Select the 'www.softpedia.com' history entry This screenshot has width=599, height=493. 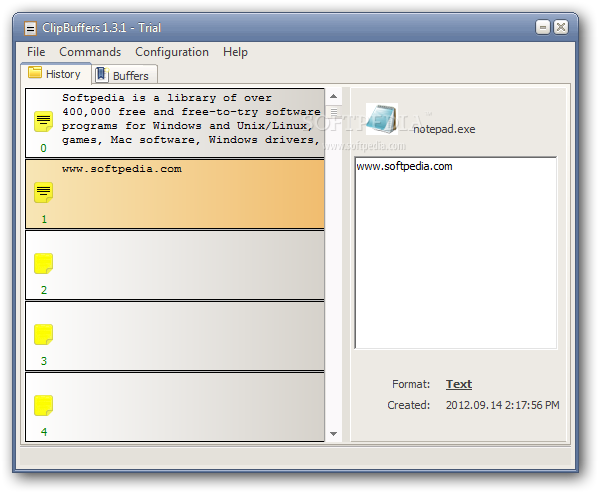click(175, 194)
